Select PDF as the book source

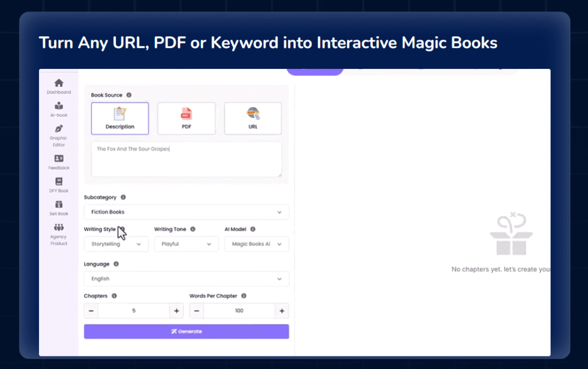click(x=187, y=119)
